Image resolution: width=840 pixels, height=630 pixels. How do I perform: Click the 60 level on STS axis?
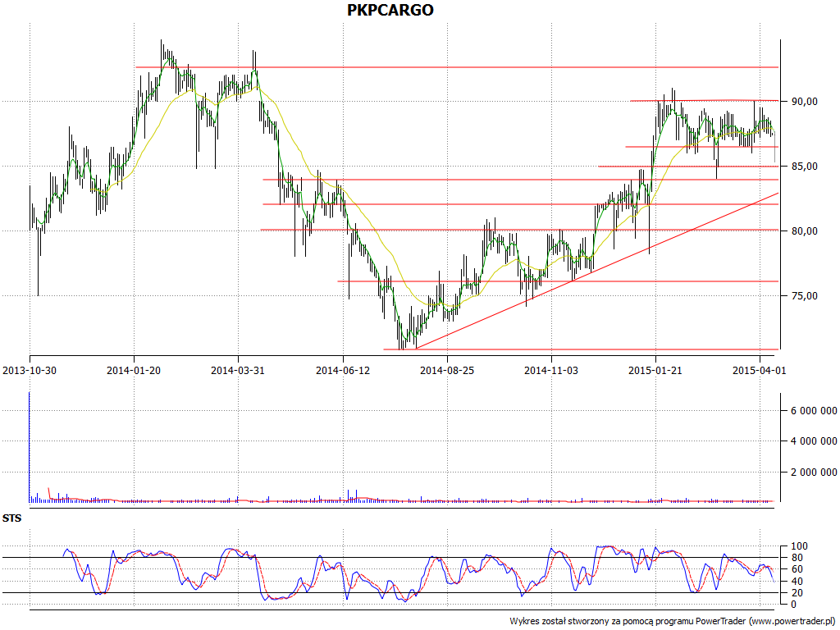(797, 569)
